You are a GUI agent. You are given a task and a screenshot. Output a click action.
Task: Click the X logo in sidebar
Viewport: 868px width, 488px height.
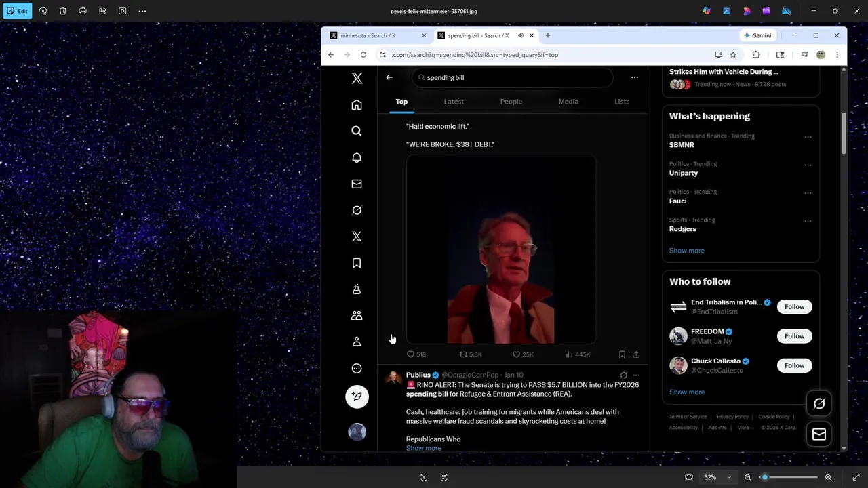[357, 78]
